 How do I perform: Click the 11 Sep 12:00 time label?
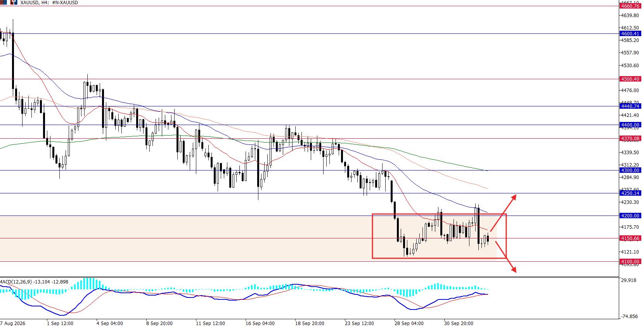click(x=210, y=324)
